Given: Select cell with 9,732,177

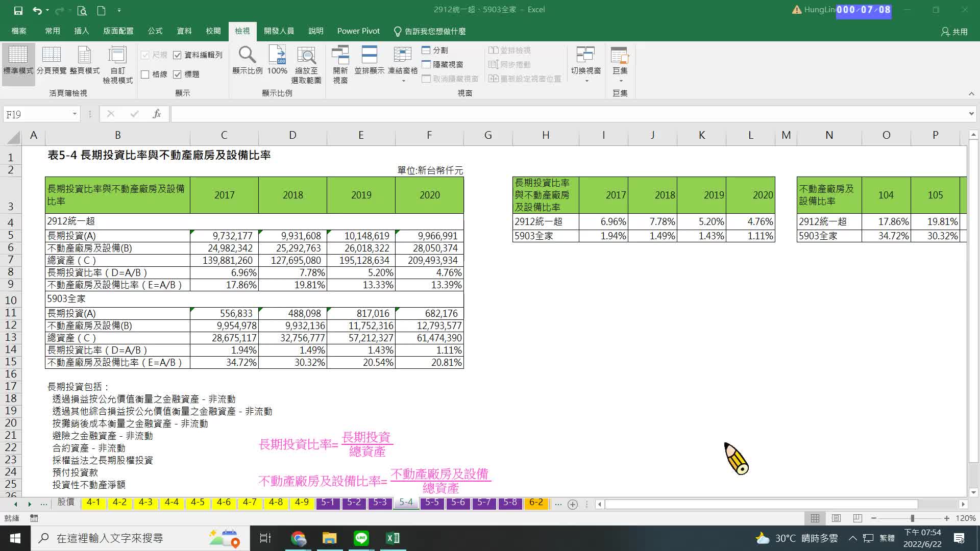Looking at the screenshot, I should [224, 236].
